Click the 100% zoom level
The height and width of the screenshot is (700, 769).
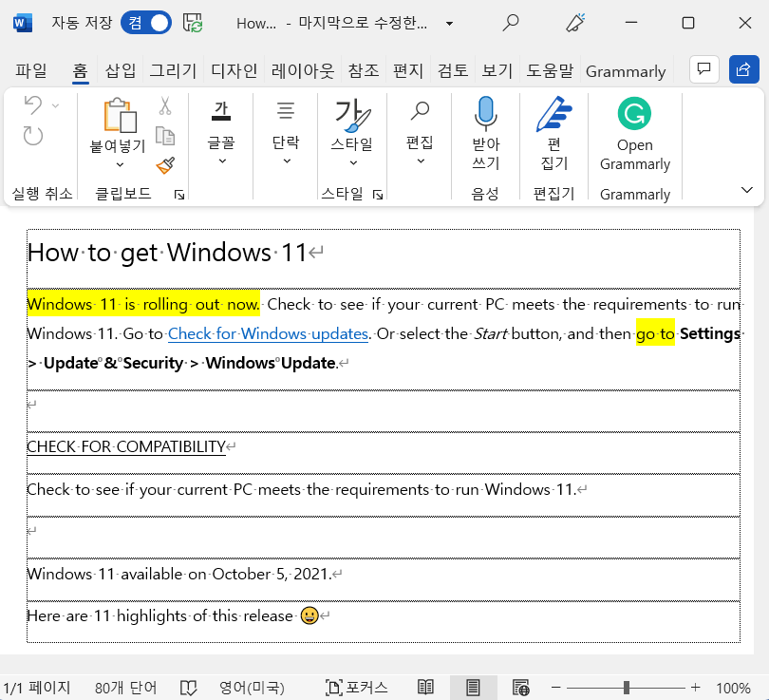(x=733, y=689)
